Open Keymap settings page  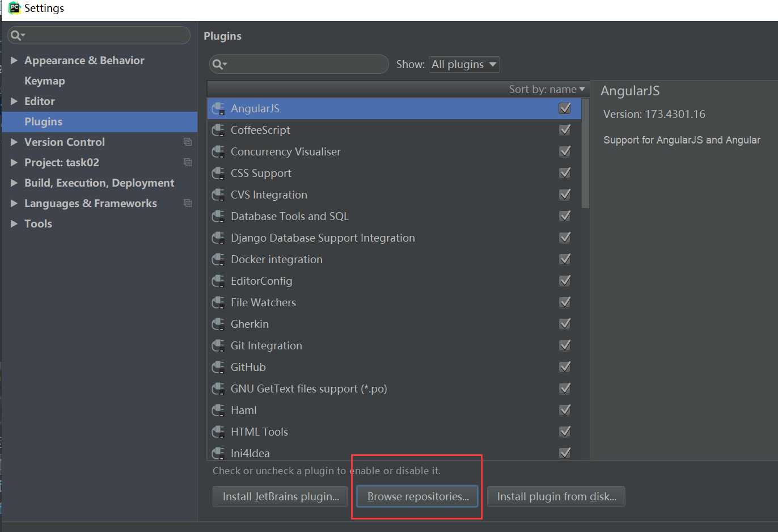click(x=45, y=81)
